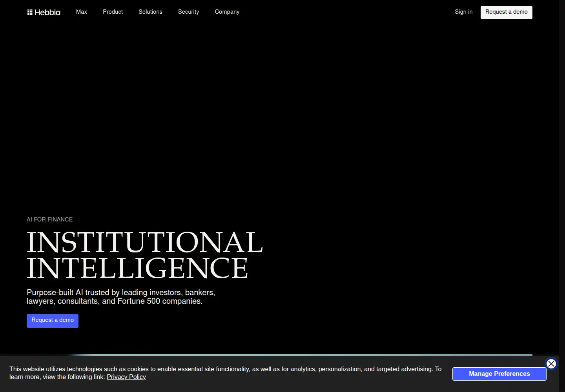Click the blue Request a demo button
Screen dimensions: 565x392
coord(53,321)
